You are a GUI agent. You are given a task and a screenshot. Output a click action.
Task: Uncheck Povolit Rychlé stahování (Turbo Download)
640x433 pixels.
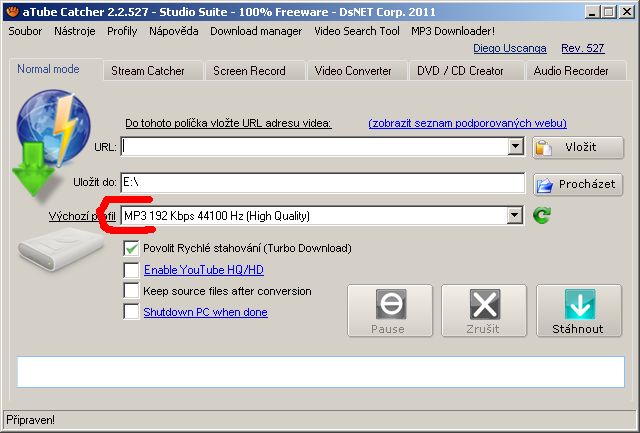(x=131, y=248)
